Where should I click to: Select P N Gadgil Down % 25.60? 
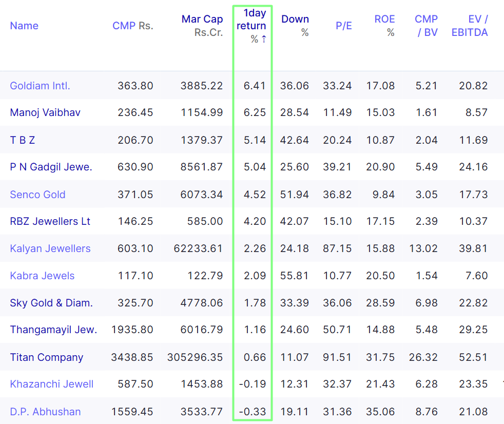295,167
